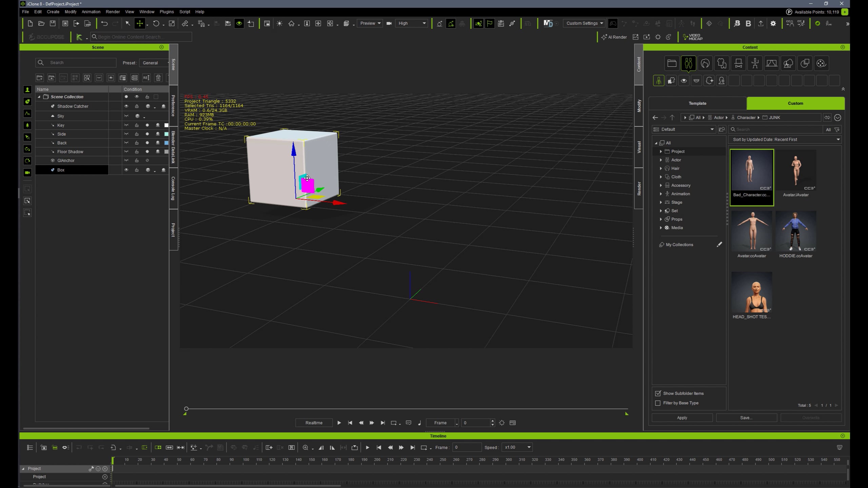Select the Actor category icon in Content
The height and width of the screenshot is (488, 868).
(x=688, y=63)
